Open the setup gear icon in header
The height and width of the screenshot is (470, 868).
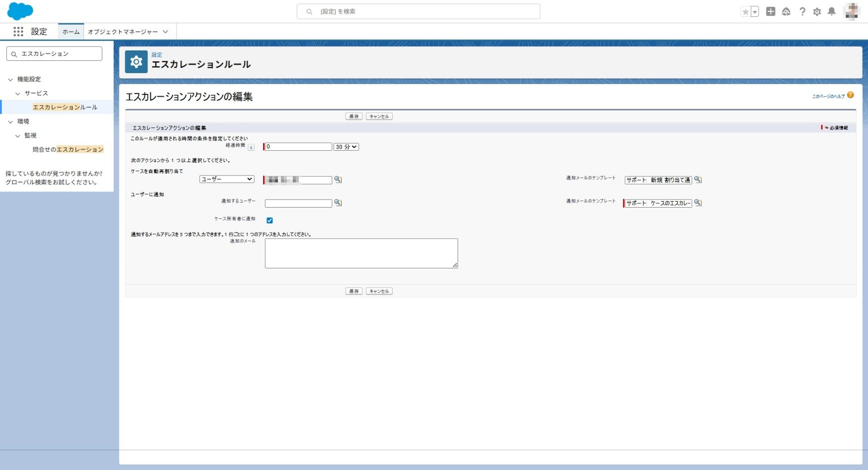coord(817,11)
